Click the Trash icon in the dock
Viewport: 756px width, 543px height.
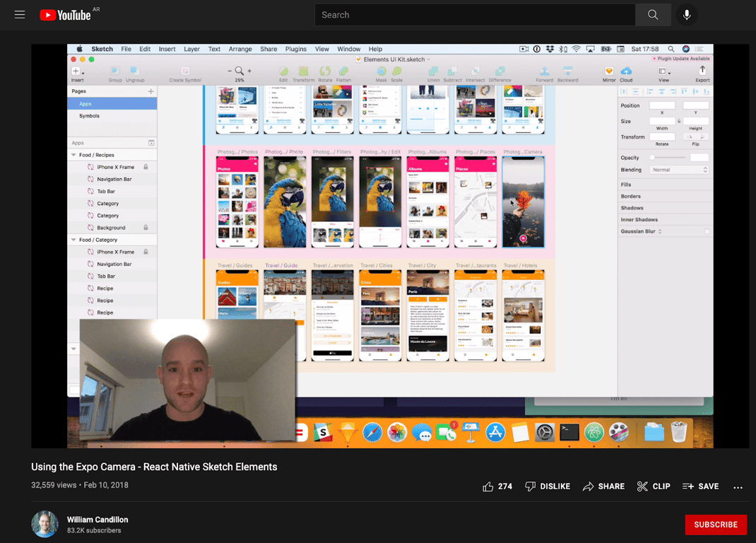pos(678,432)
